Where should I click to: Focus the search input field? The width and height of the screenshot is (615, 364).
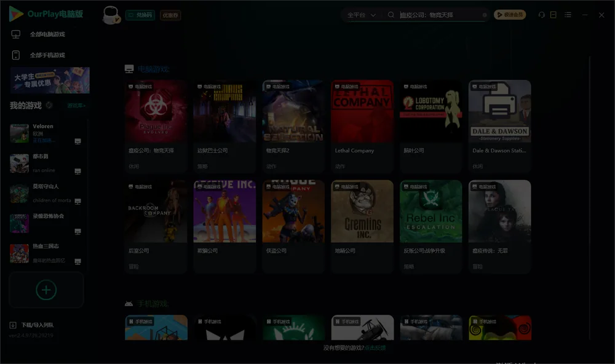(439, 15)
